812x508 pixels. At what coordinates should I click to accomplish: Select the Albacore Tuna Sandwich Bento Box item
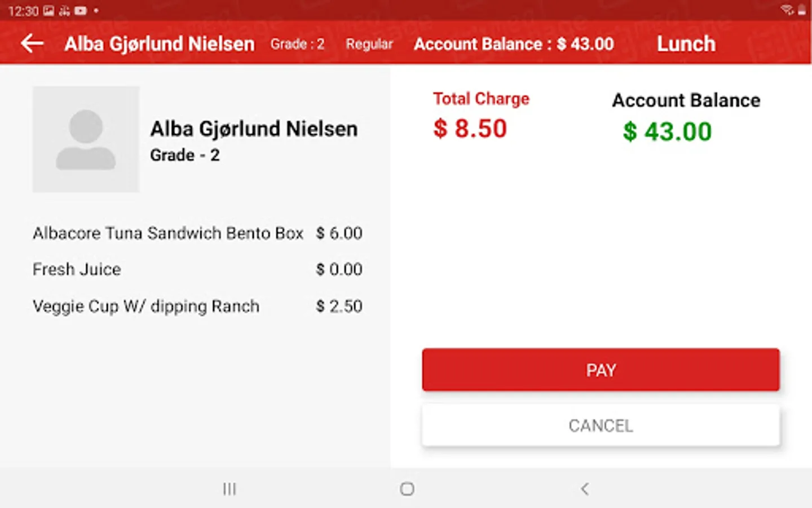[x=168, y=233]
